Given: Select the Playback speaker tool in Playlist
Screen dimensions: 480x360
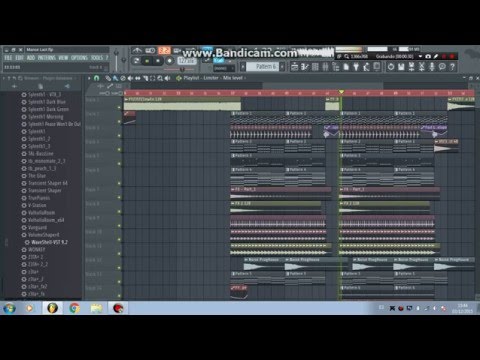Looking at the screenshot, I should point(167,78).
